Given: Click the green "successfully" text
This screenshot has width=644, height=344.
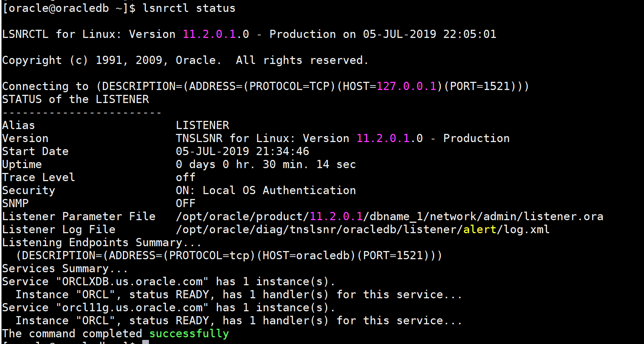Looking at the screenshot, I should [x=189, y=334].
